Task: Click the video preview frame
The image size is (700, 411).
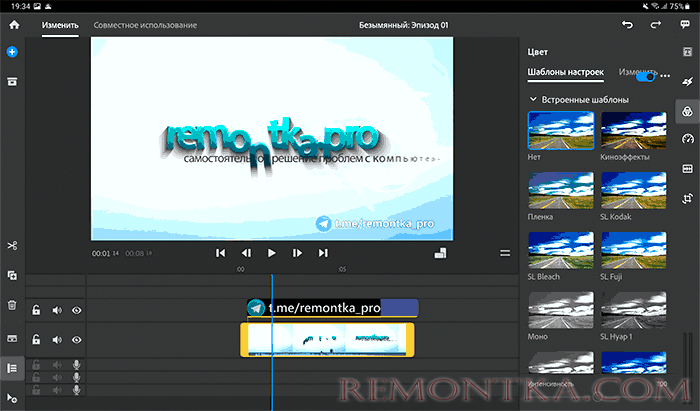Action: (272, 139)
